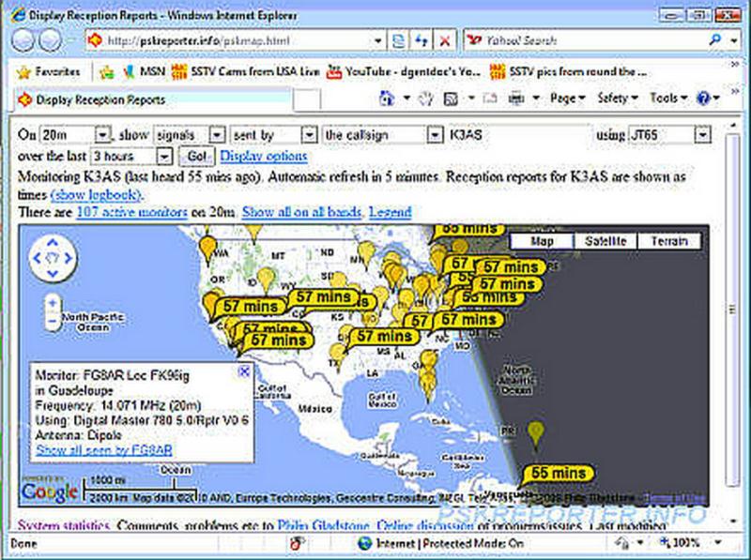
Task: Click the Read Mail toolbar icon
Action: [489, 98]
